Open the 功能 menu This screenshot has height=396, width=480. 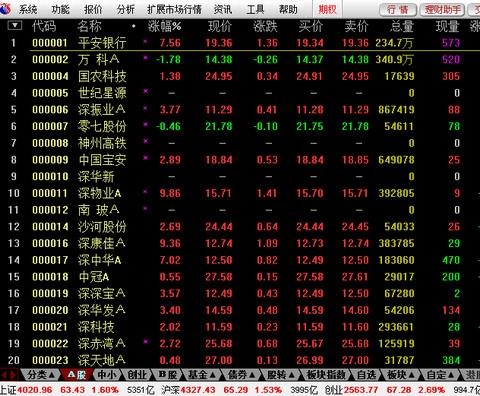pyautogui.click(x=60, y=9)
